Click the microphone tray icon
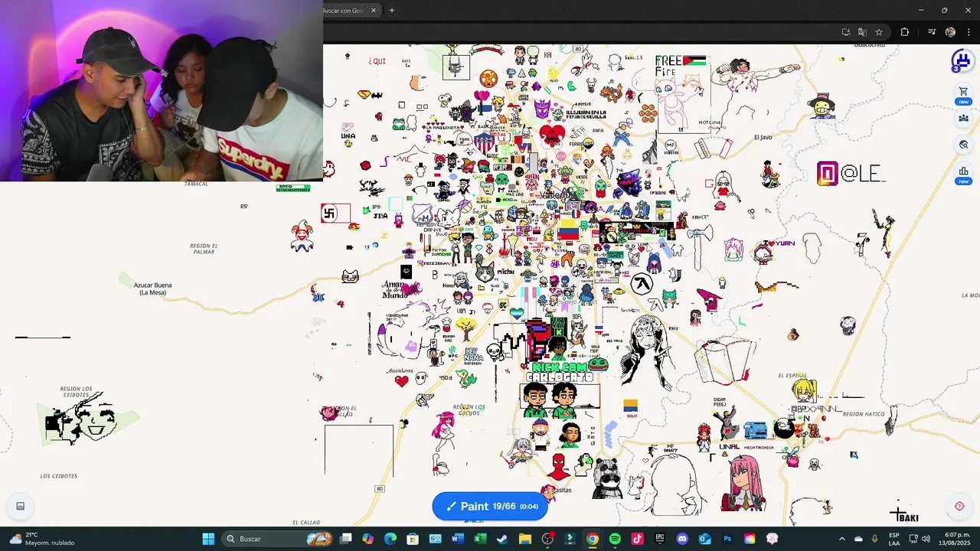 click(x=874, y=539)
